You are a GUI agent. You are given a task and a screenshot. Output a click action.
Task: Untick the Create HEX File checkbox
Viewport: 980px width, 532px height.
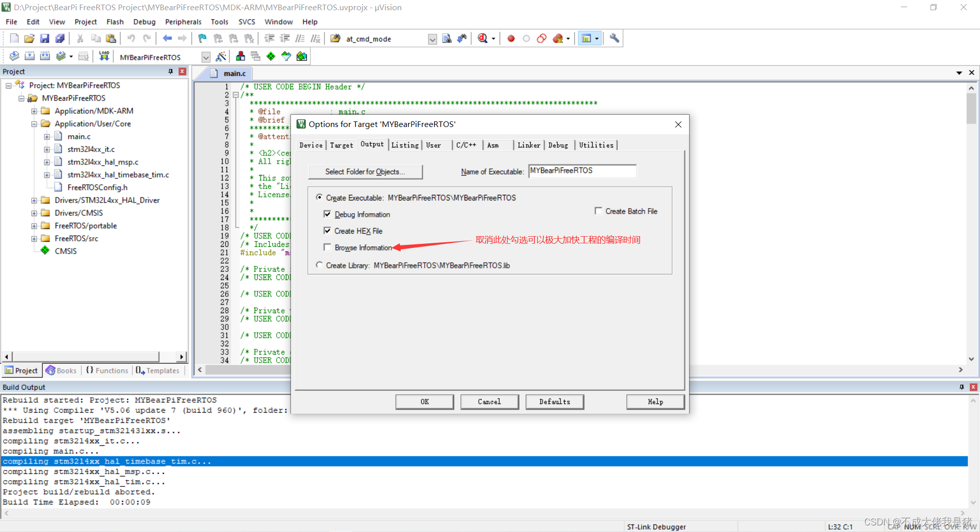tap(327, 231)
